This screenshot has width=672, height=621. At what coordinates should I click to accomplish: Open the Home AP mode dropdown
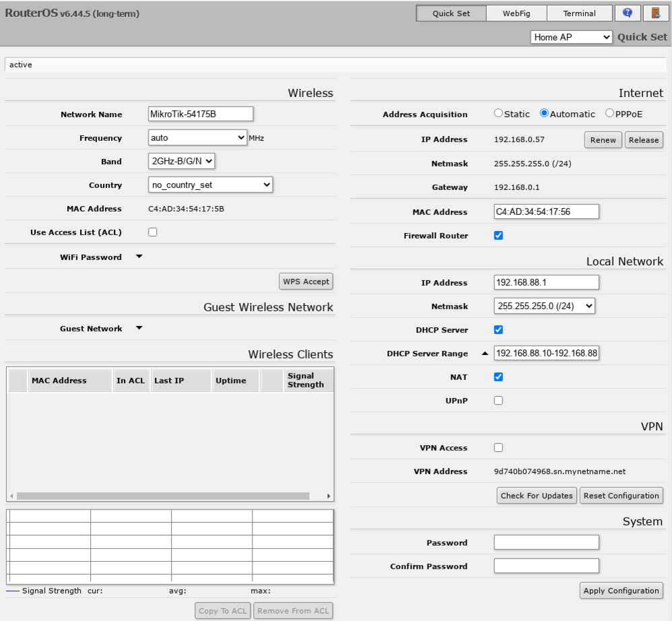coord(571,37)
